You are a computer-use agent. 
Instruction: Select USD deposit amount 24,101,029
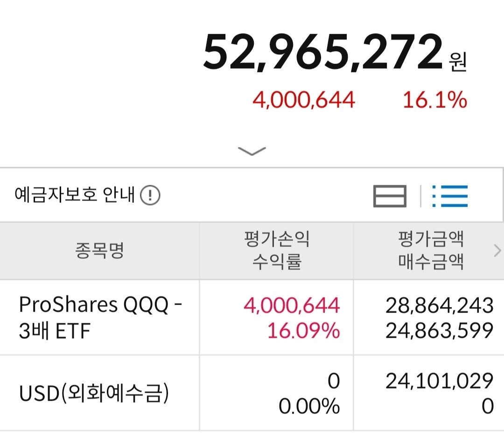[440, 381]
